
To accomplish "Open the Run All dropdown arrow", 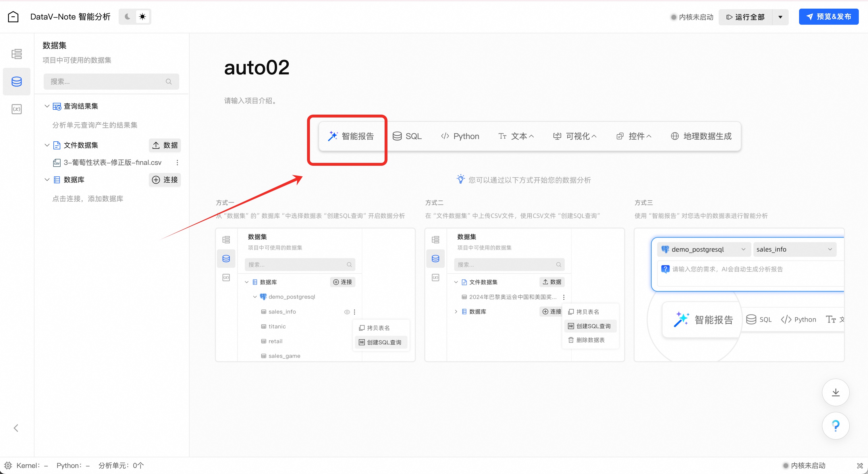I will (x=780, y=17).
